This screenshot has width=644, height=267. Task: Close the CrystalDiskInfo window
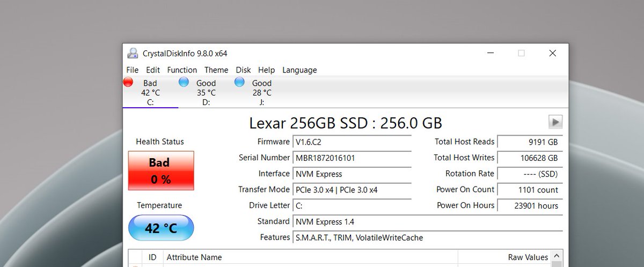click(x=552, y=53)
